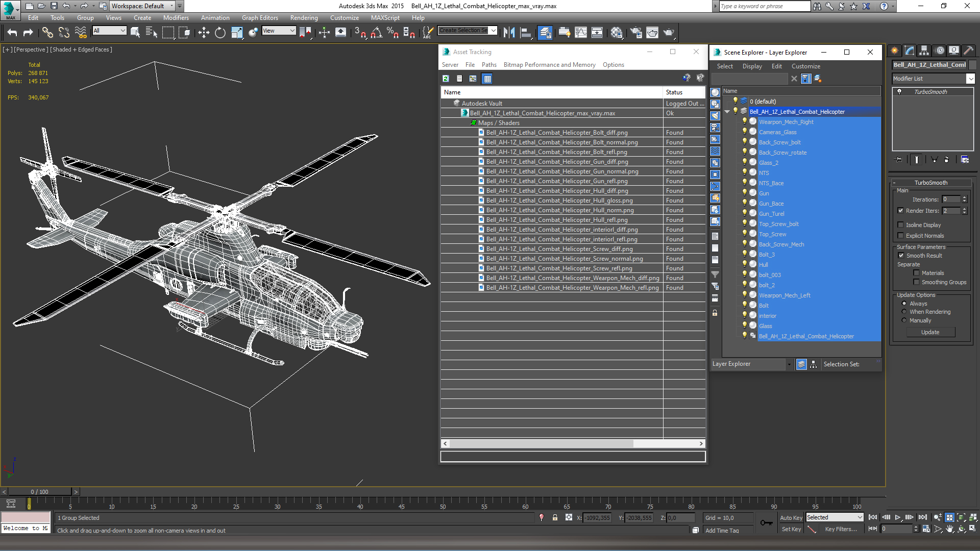Open the Modifier List dropdown
This screenshot has width=980, height=551.
coord(970,79)
